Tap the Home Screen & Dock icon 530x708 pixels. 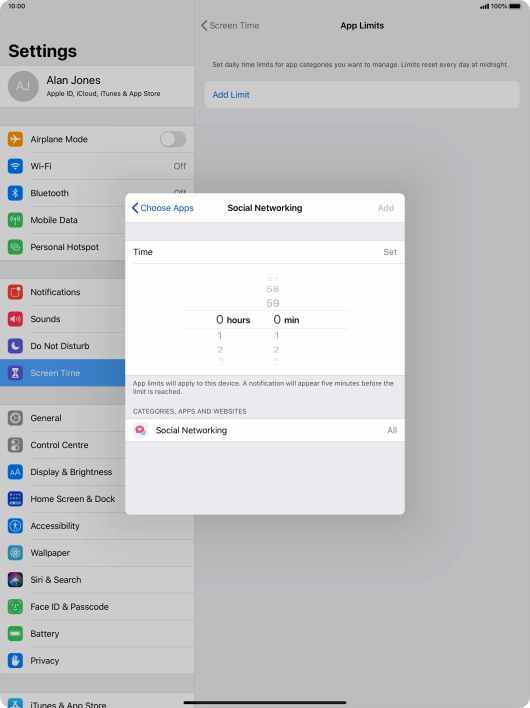click(15, 499)
